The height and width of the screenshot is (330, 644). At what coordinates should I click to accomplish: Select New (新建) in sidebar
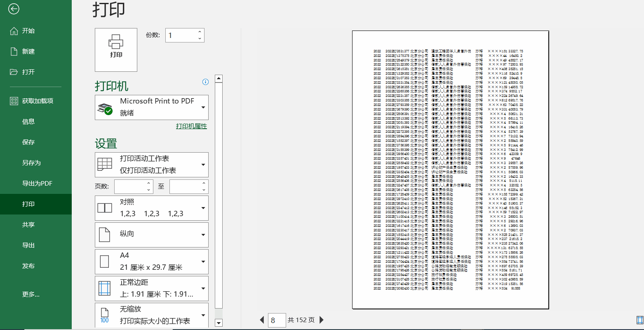pyautogui.click(x=28, y=52)
